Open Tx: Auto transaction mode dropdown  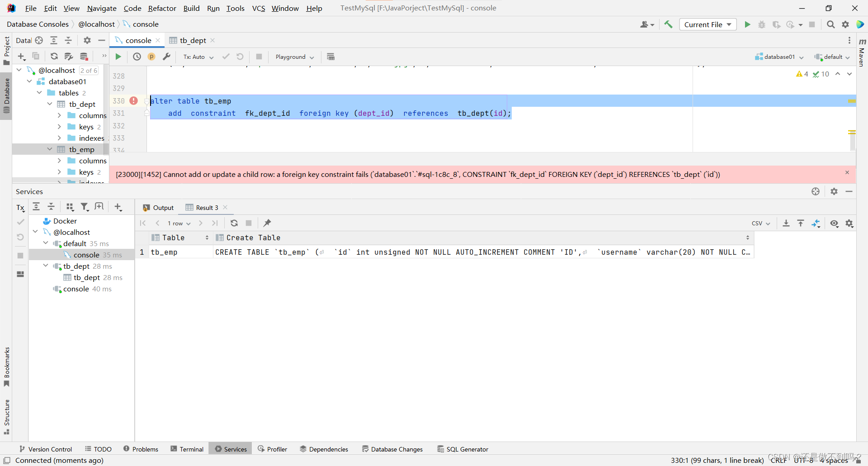coord(198,57)
